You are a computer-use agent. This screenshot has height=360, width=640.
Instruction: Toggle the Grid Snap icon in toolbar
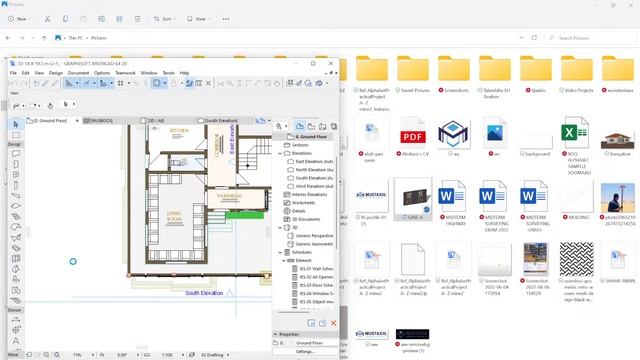[121, 83]
